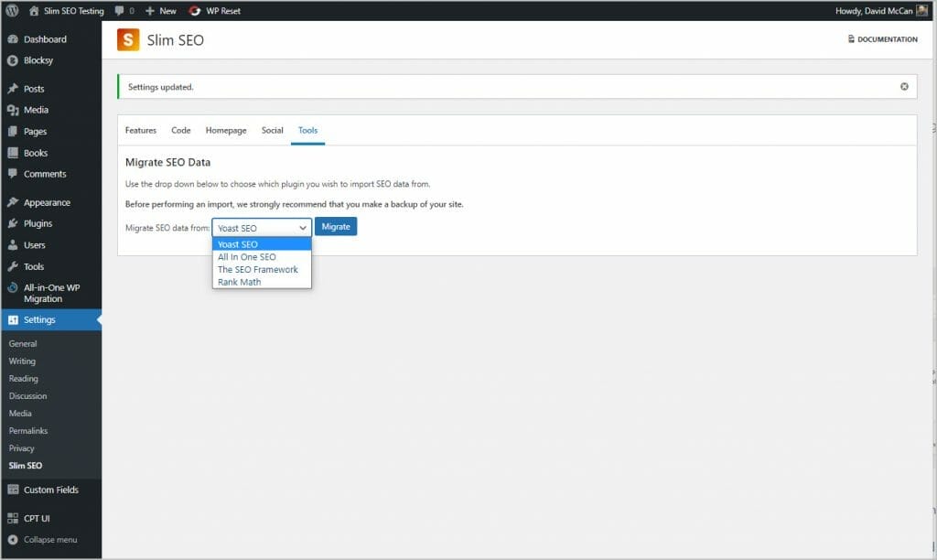
Task: Open Privacy settings submenu
Action: pyautogui.click(x=22, y=448)
